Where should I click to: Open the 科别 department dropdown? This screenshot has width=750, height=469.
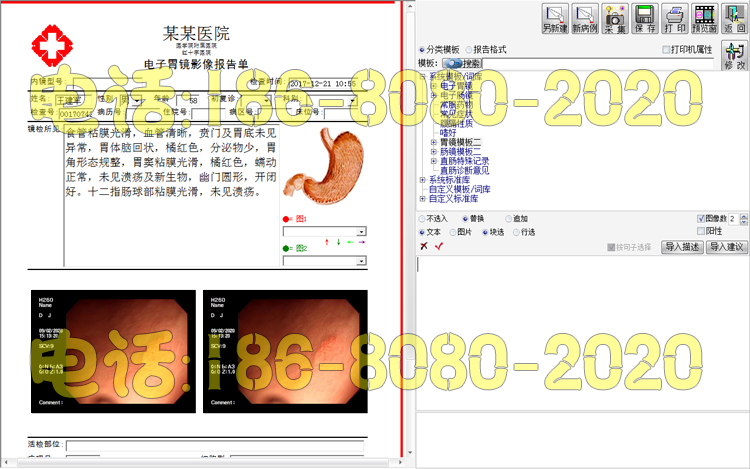[353, 100]
